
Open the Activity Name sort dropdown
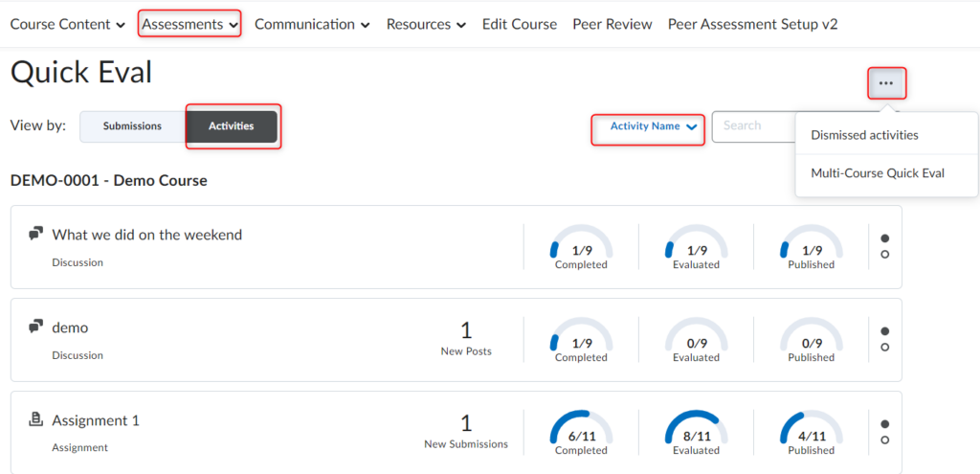(648, 126)
